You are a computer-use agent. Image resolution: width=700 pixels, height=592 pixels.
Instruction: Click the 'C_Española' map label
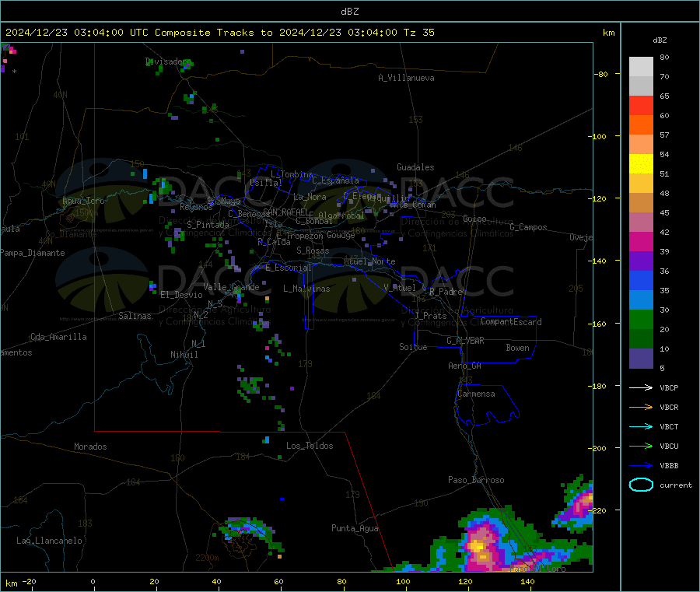tap(335, 180)
